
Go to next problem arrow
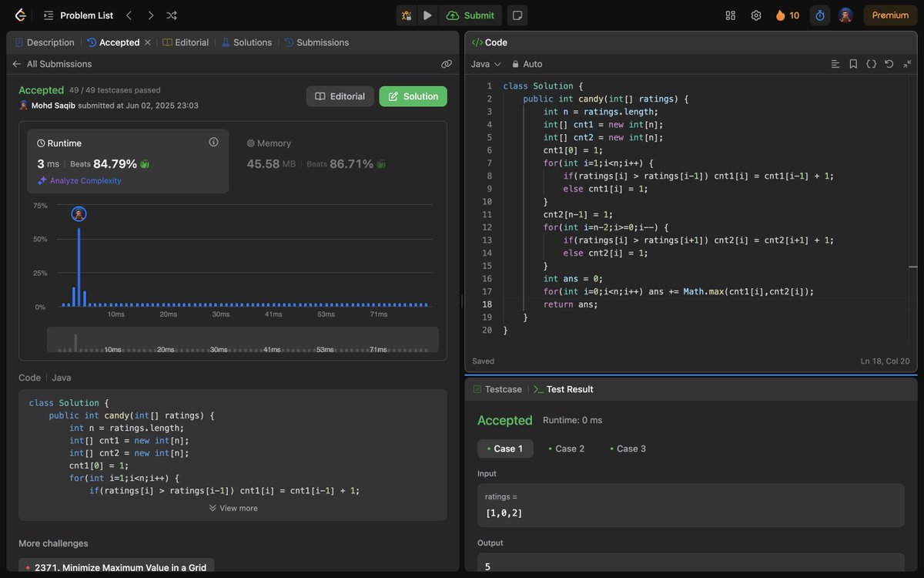coord(150,15)
